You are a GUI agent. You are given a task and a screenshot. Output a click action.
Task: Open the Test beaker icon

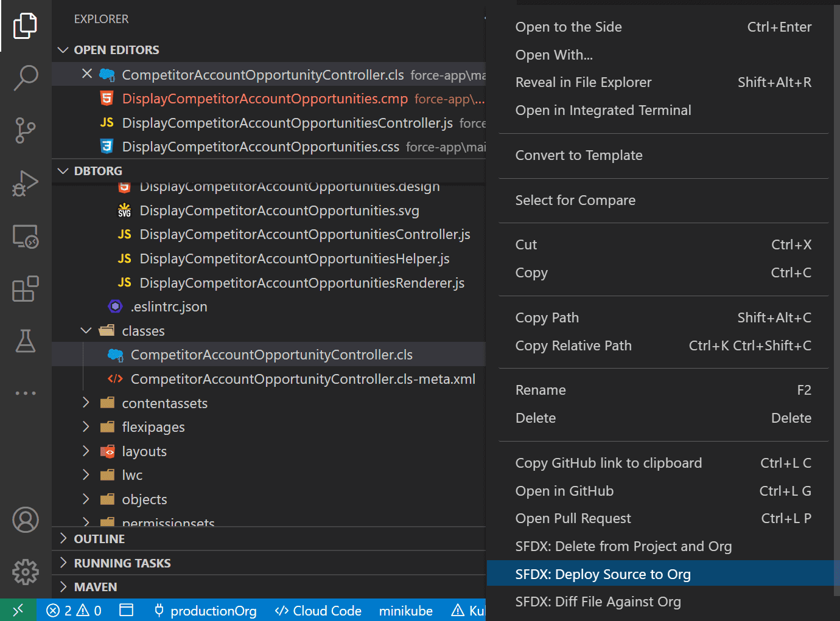click(26, 341)
